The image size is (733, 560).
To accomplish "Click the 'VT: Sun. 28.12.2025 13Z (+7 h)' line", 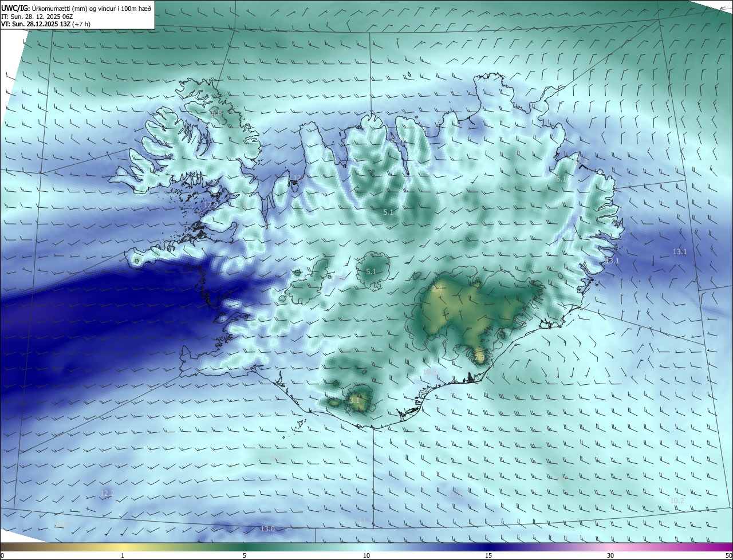I will click(x=45, y=24).
